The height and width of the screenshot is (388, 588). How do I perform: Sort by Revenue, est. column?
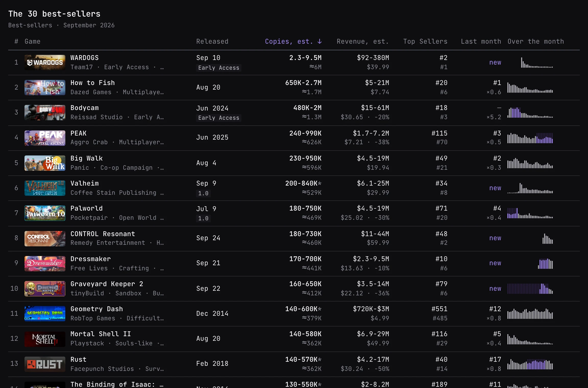coord(363,41)
